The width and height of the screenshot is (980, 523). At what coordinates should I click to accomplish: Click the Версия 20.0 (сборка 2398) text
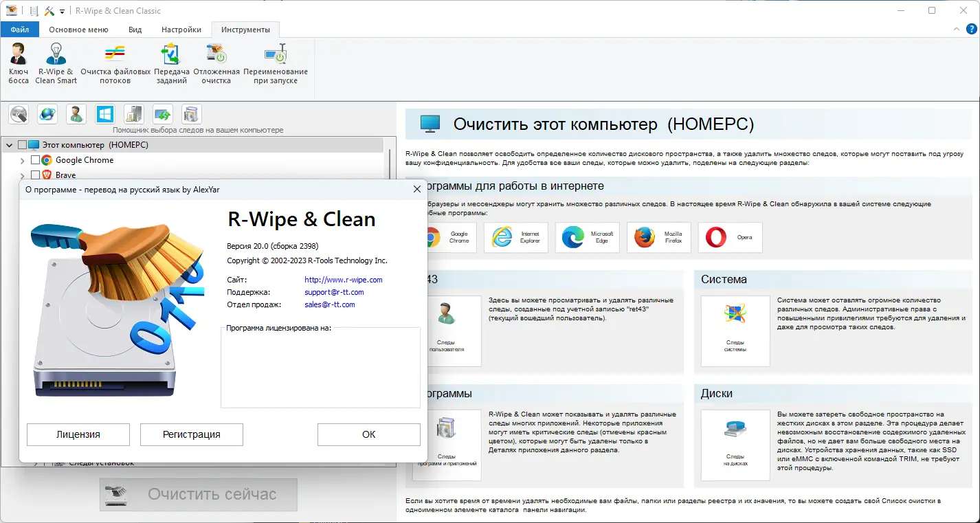pyautogui.click(x=273, y=246)
